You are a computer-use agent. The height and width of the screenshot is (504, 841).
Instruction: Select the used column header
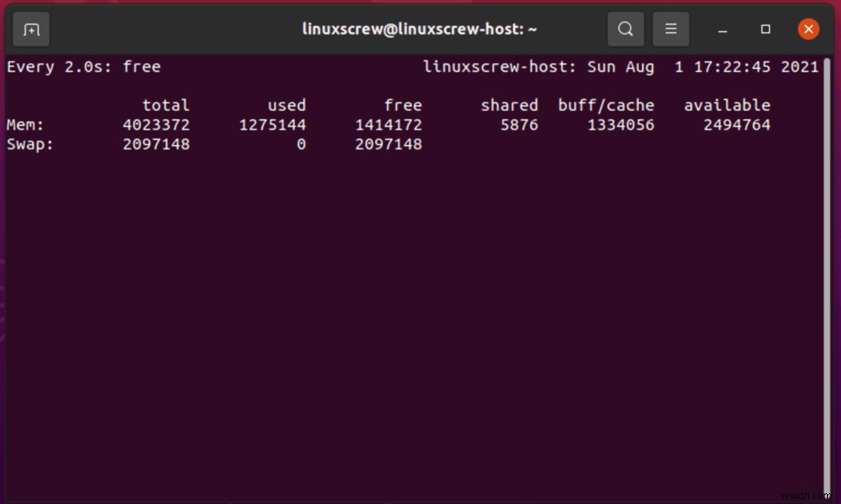287,105
